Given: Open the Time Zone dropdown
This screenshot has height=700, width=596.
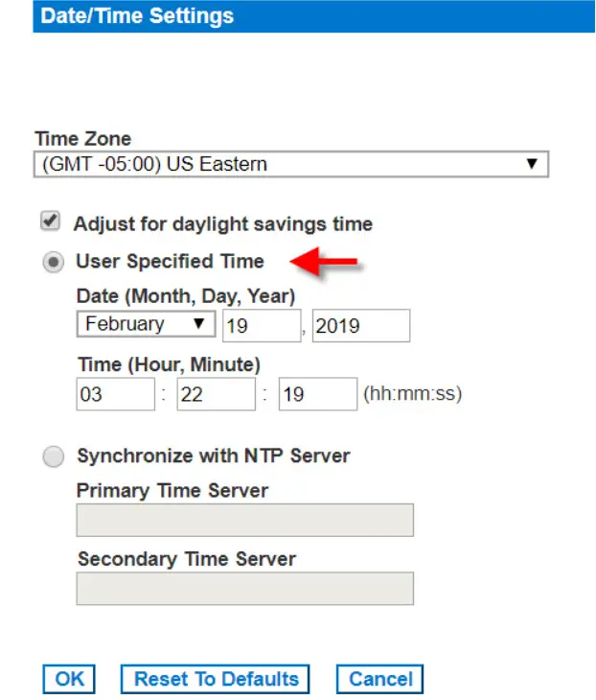Looking at the screenshot, I should click(x=291, y=164).
